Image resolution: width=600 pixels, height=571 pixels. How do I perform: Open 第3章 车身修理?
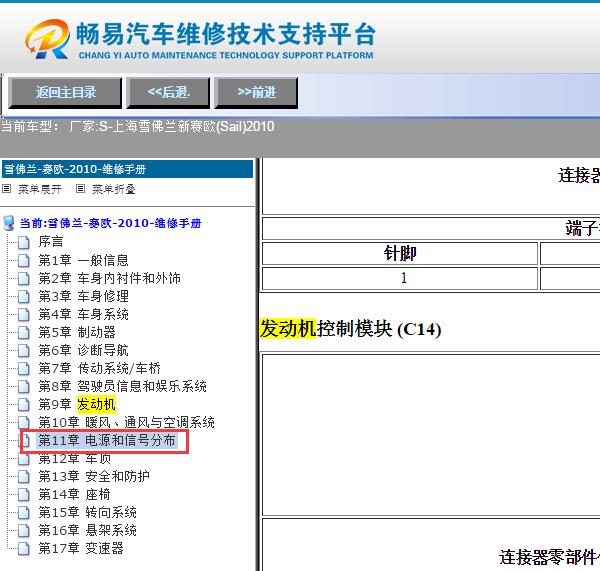click(83, 296)
